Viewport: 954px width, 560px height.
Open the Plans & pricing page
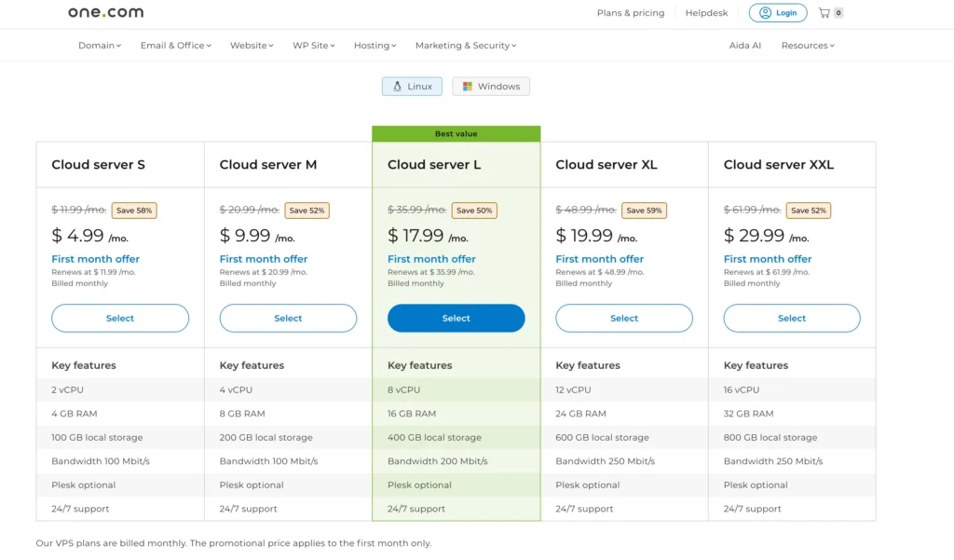(x=631, y=13)
